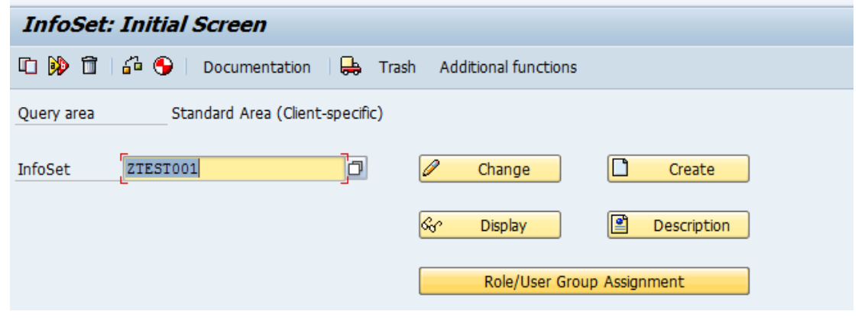Click the Description button
Screen dimensions: 868x318
pos(679,225)
